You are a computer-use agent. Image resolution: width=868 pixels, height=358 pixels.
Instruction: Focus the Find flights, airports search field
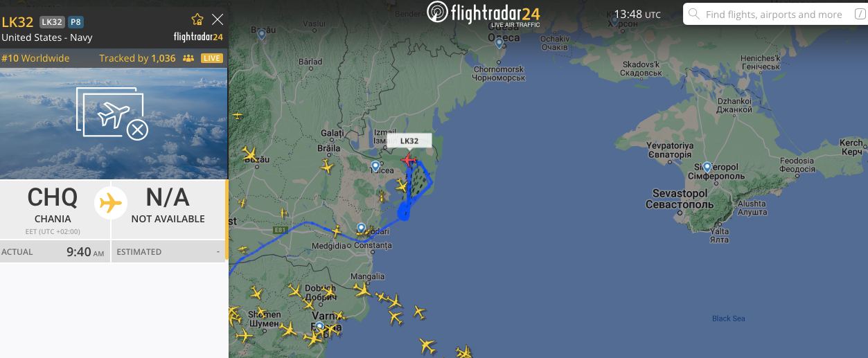(x=774, y=14)
